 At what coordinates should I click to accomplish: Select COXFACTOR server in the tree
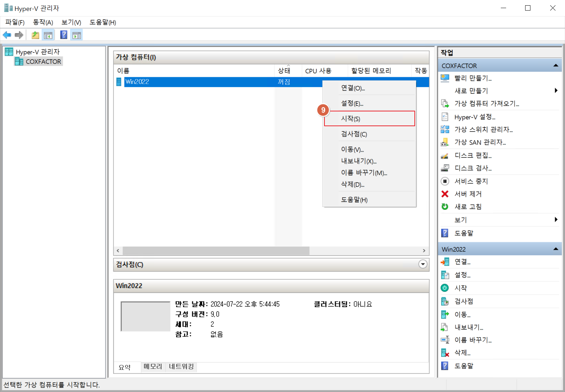click(38, 62)
